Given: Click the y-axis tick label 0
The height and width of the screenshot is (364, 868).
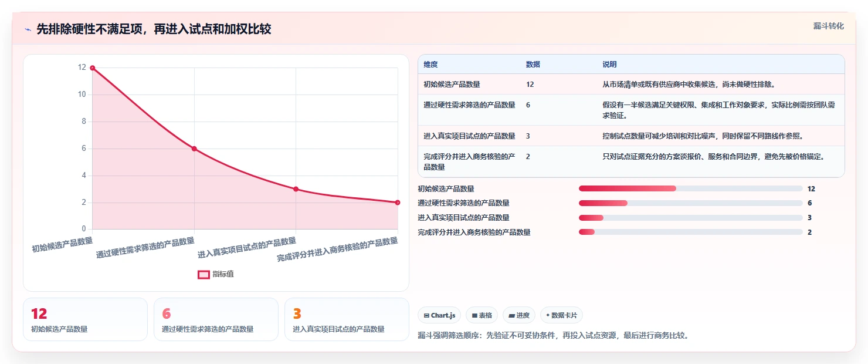Looking at the screenshot, I should [83, 229].
